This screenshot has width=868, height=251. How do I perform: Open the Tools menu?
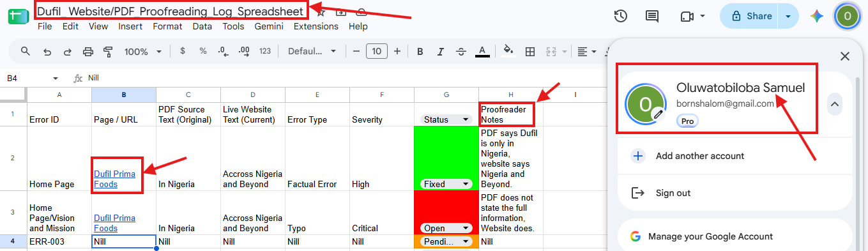234,26
